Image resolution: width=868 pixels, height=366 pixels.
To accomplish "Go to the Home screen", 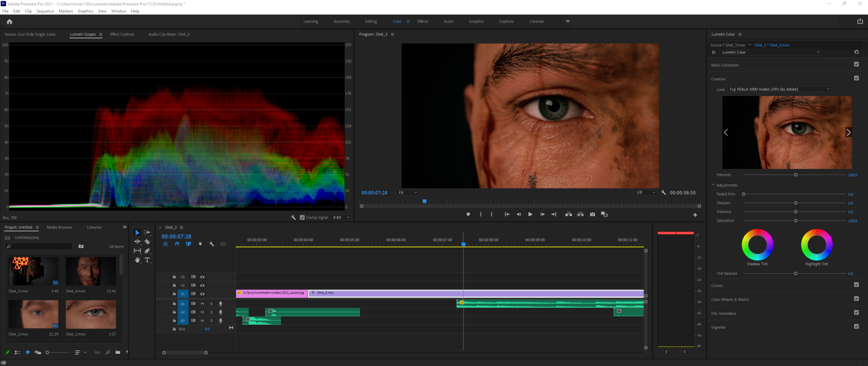I will 10,21.
